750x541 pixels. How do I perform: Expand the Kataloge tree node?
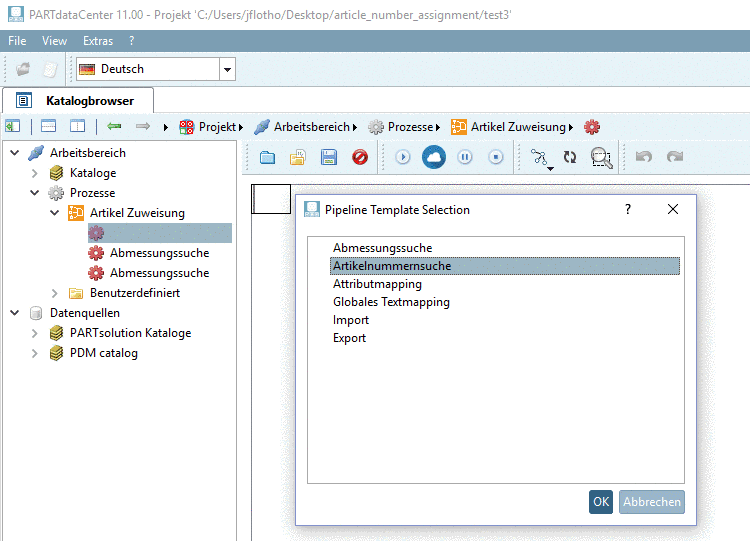tap(34, 173)
